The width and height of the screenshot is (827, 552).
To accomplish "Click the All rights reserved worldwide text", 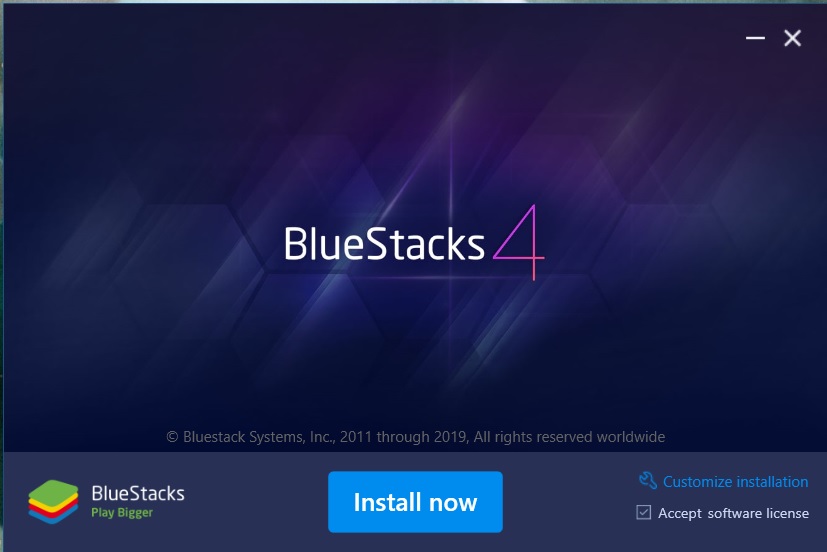I will (x=569, y=437).
